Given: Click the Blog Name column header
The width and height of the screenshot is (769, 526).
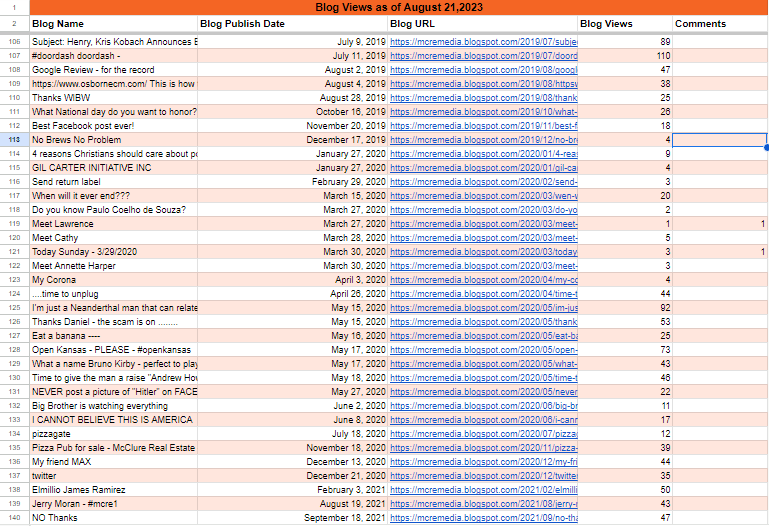Looking at the screenshot, I should 113,24.
